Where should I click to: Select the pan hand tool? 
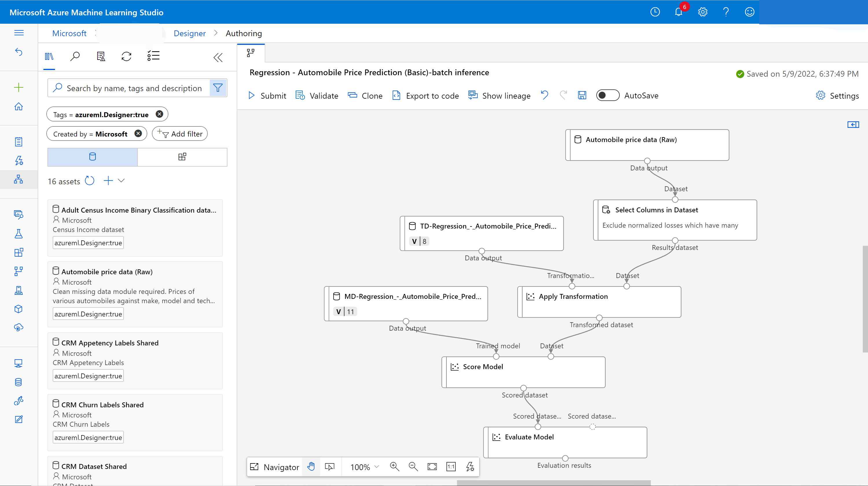click(x=311, y=467)
